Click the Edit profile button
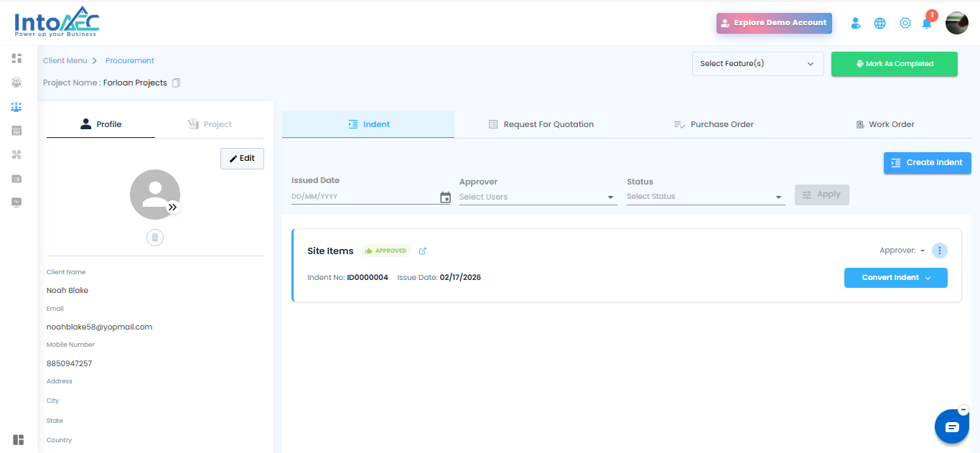The width and height of the screenshot is (980, 453). pos(242,159)
